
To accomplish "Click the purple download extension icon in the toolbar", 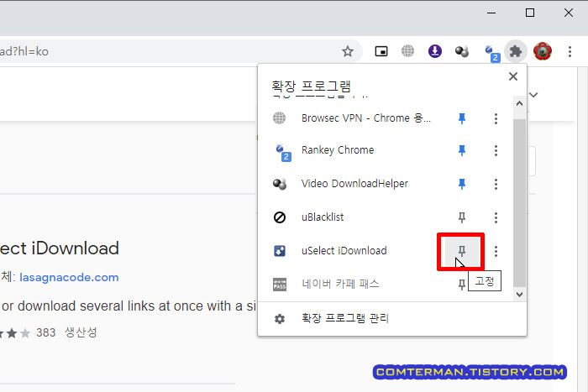I will (x=434, y=51).
